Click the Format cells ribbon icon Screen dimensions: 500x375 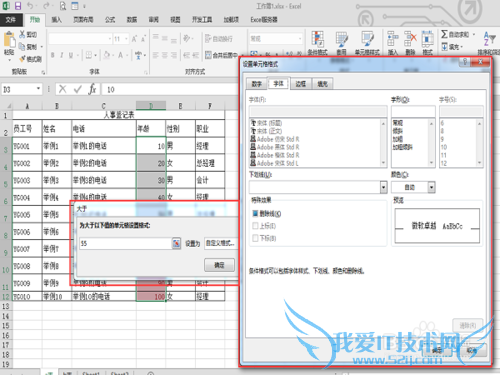point(427,39)
